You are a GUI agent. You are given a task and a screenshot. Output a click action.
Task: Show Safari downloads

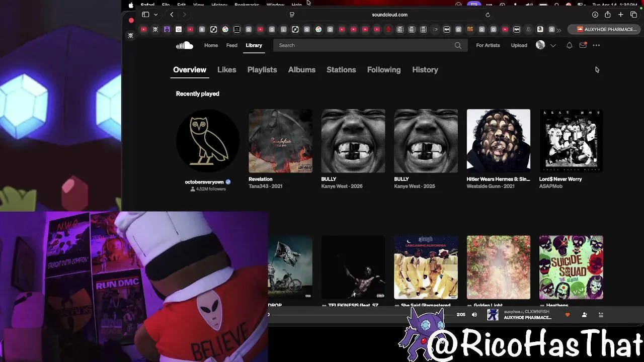click(x=595, y=15)
